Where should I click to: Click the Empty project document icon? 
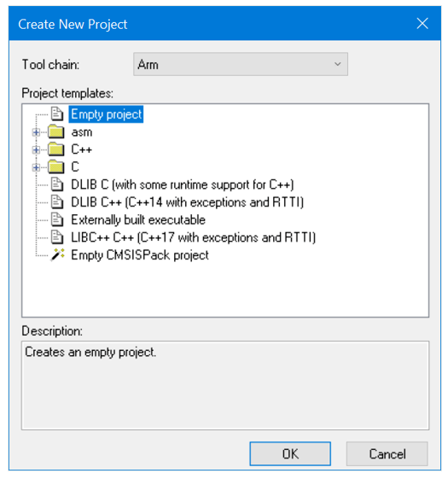(x=57, y=114)
